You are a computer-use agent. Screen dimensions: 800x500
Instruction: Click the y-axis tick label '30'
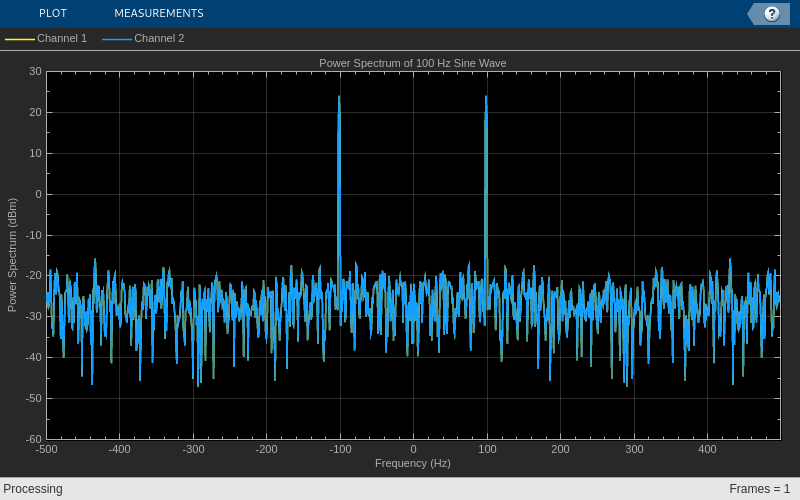[35, 71]
